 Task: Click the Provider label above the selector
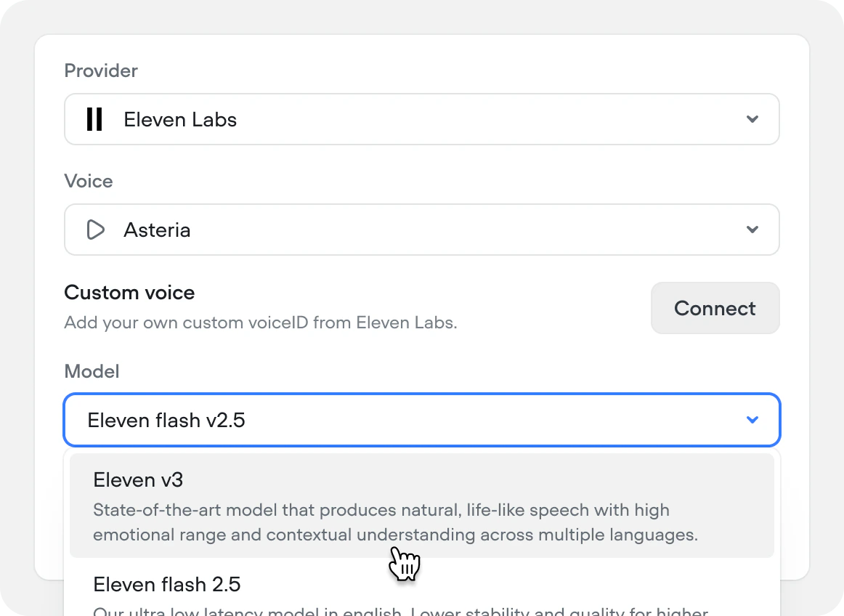(x=101, y=70)
